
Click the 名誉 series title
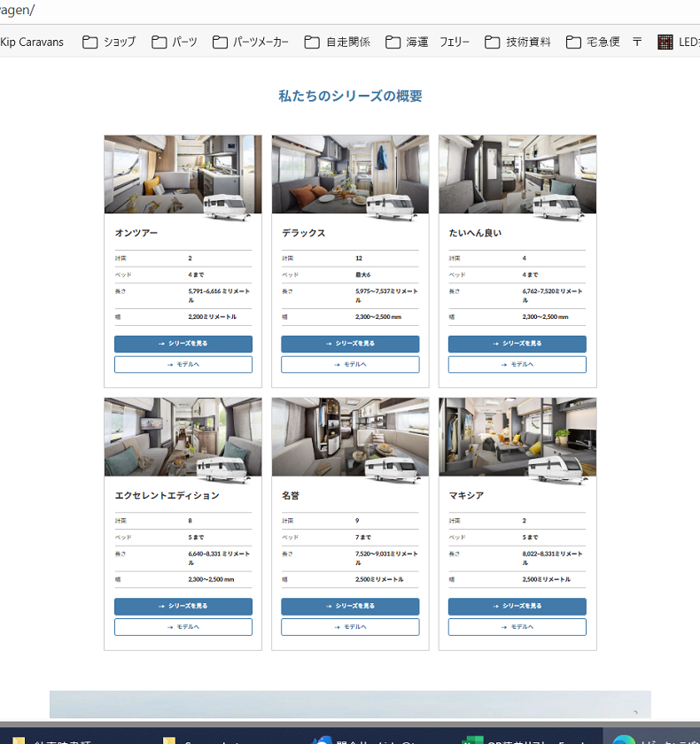coord(291,495)
